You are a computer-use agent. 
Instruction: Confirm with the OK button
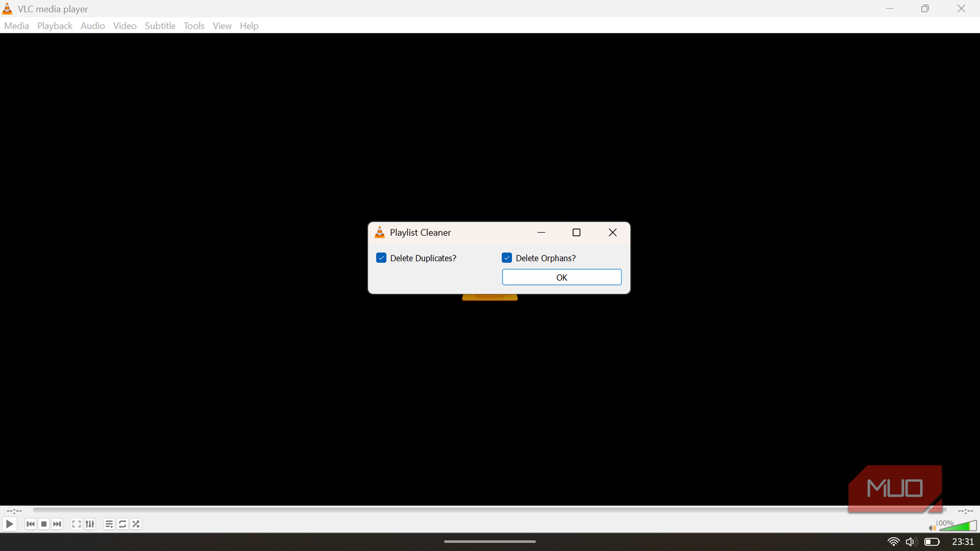(561, 277)
